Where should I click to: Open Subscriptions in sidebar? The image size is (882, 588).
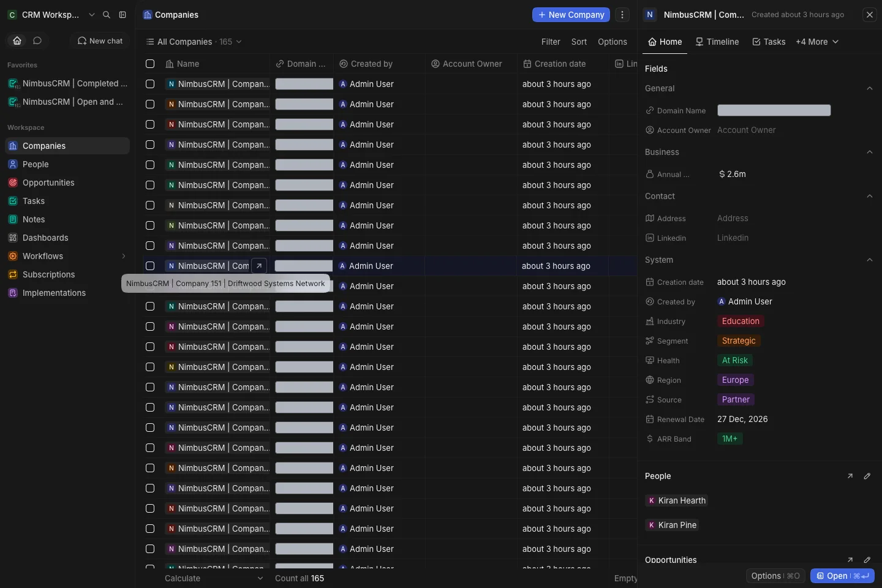[67, 274]
